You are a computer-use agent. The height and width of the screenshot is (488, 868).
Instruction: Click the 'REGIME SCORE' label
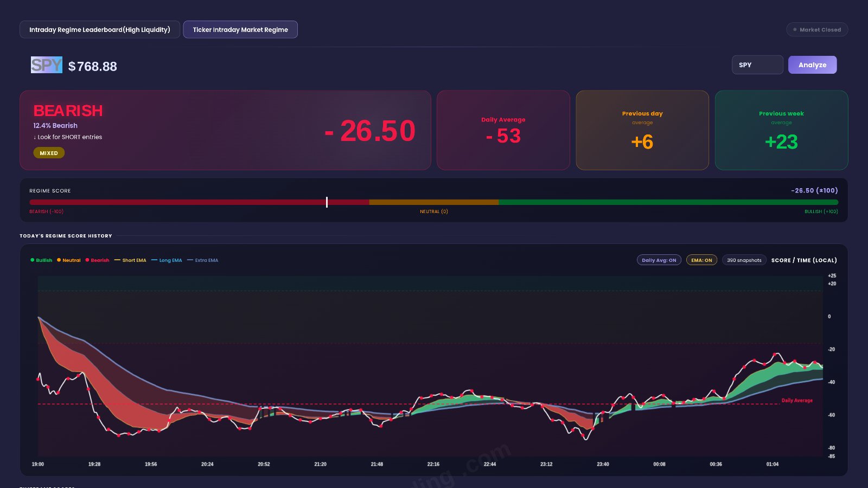pos(50,191)
